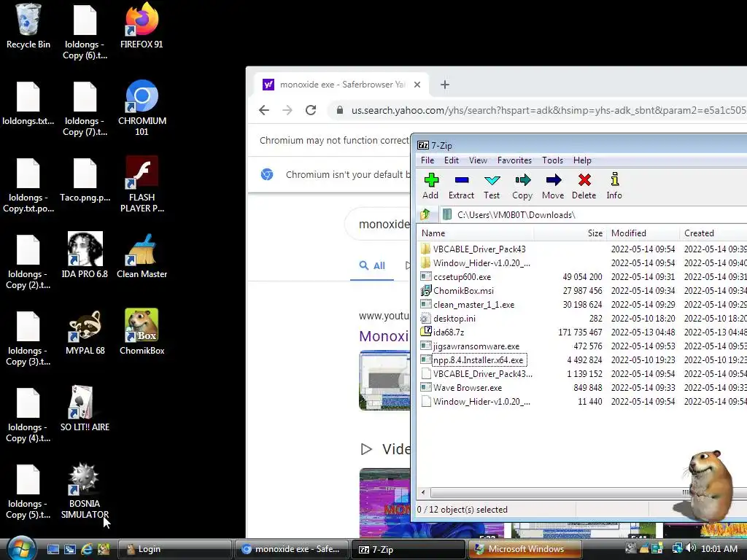
Task: Click the Chromium address bar URL
Action: click(x=548, y=111)
